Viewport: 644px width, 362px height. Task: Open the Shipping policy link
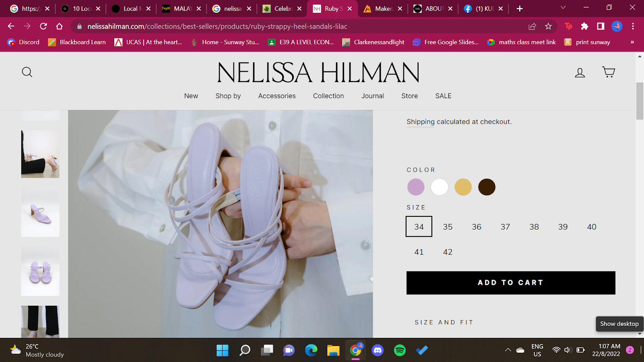tap(421, 121)
